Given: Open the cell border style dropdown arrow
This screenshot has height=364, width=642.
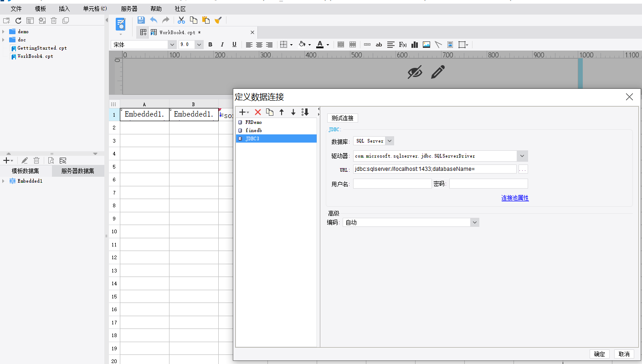Looking at the screenshot, I should (291, 45).
